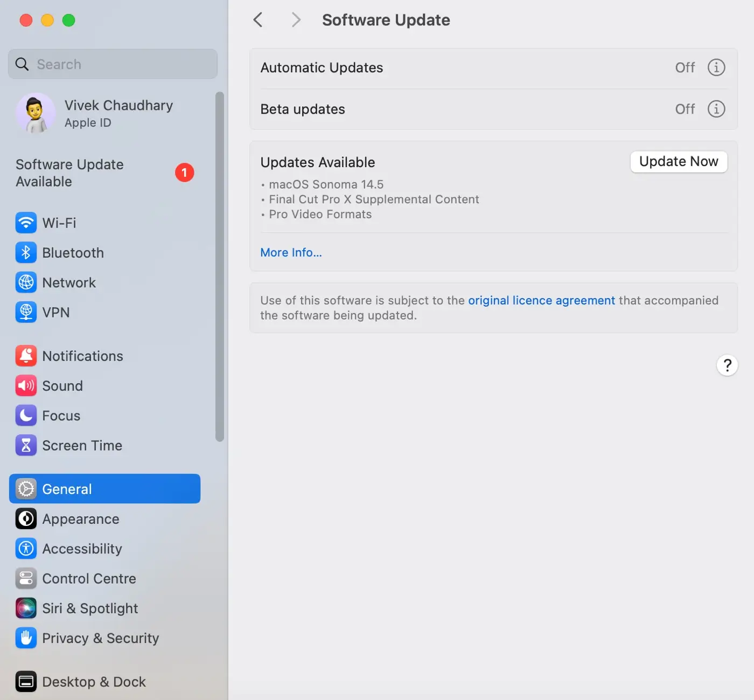Click the Notifications bell icon

[x=26, y=356]
